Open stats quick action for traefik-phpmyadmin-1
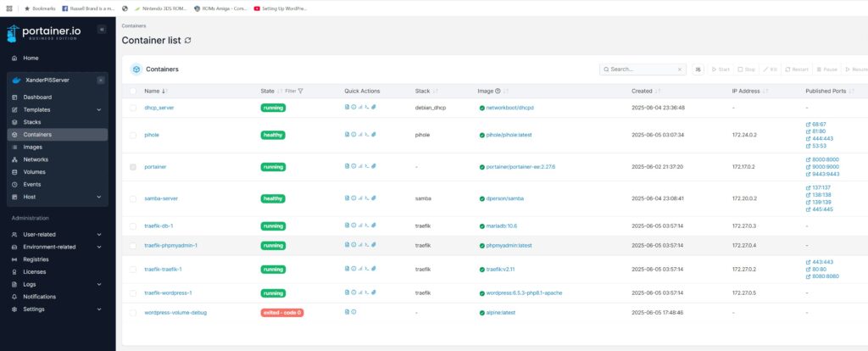Viewport: 868px width, 351px height. (x=360, y=245)
